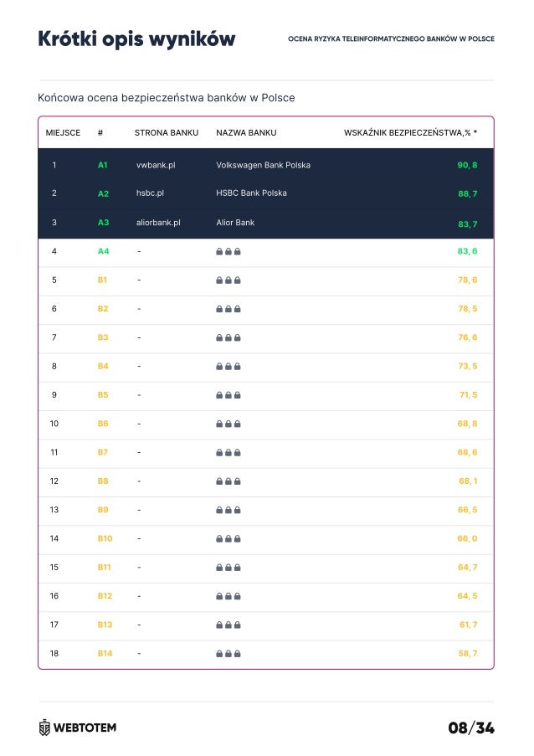
Task: Click the 90,8 security score
Action: click(467, 165)
